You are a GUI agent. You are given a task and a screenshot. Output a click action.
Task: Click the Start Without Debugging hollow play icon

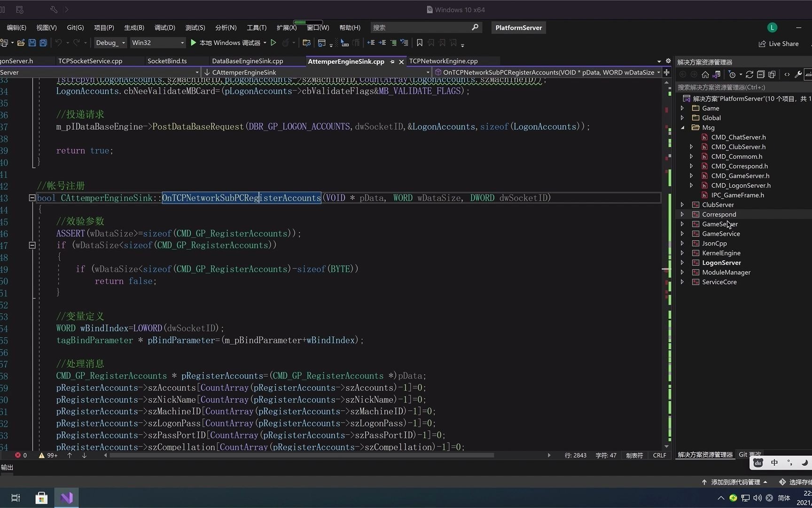coord(273,42)
